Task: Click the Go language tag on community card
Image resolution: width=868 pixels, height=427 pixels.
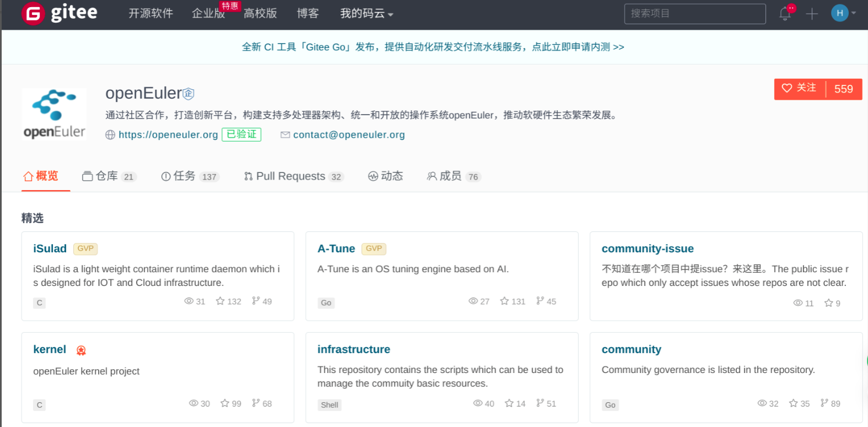Action: click(x=610, y=405)
